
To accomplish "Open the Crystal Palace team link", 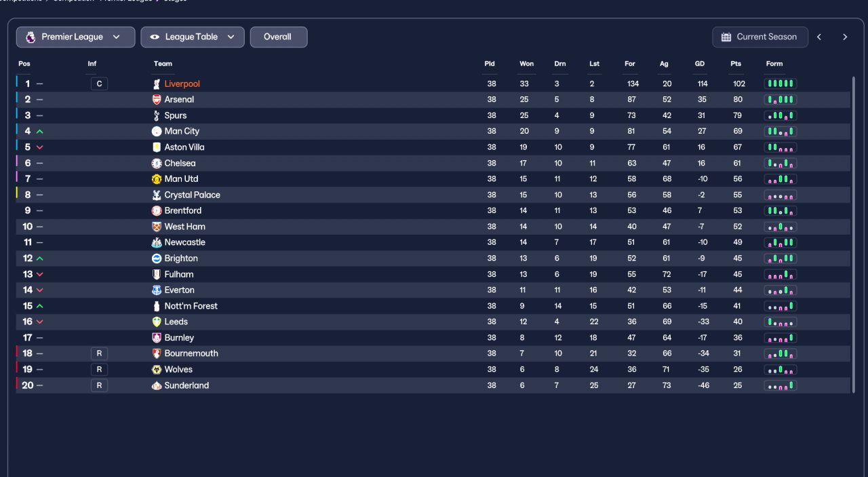I will click(192, 195).
